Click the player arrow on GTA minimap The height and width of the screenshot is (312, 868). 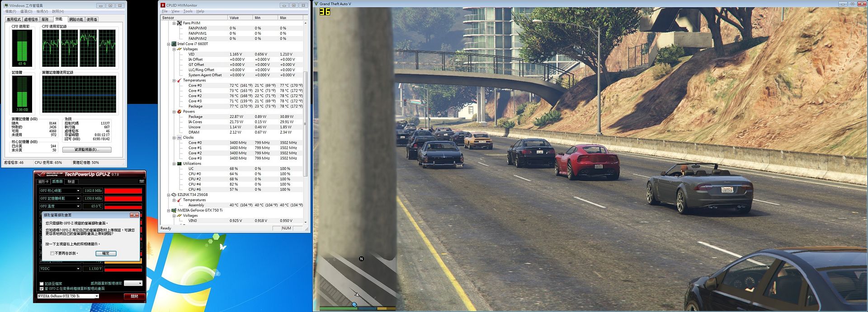357,294
